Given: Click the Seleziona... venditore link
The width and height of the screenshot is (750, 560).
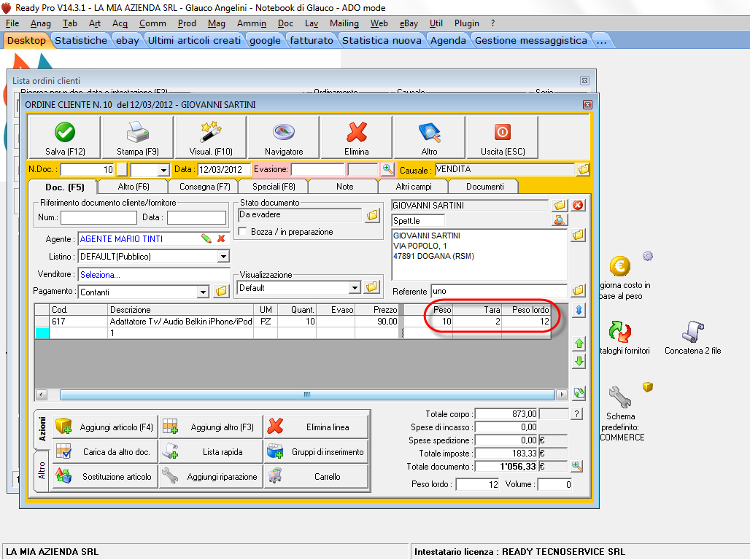Looking at the screenshot, I should pyautogui.click(x=101, y=275).
